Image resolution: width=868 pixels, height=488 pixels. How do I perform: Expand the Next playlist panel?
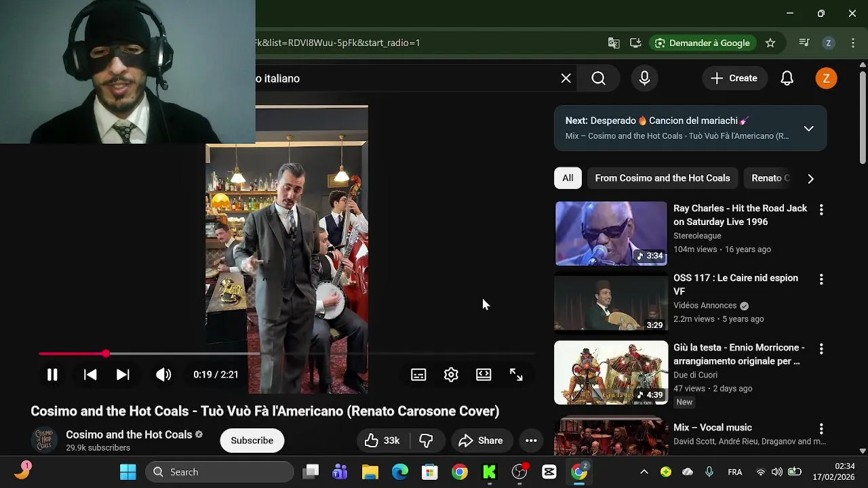(808, 128)
